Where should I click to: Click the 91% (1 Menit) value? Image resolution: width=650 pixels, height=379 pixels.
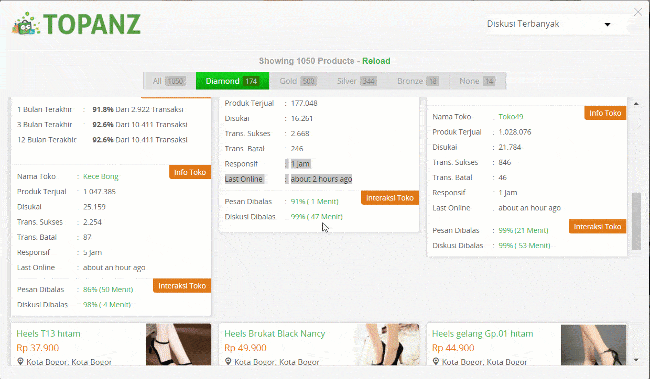315,202
